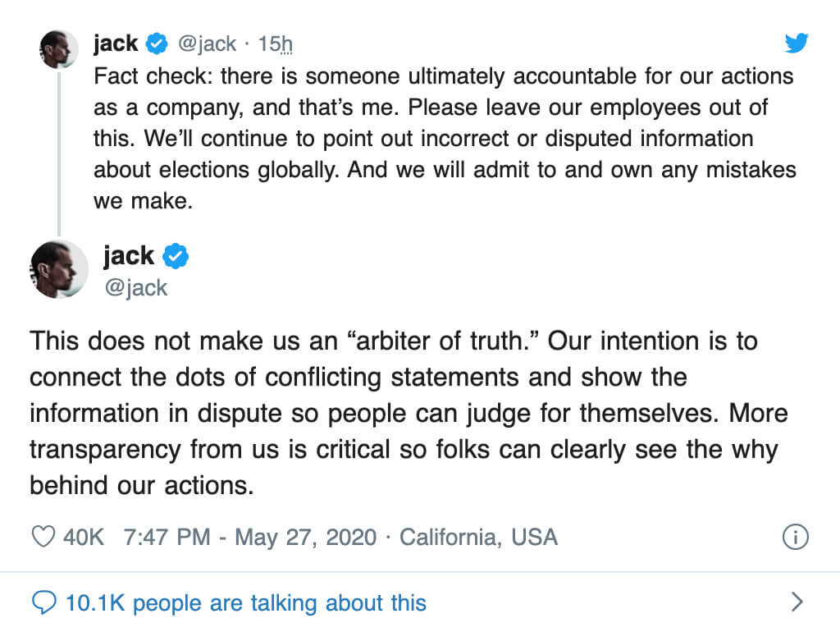Click the 40K likes count

[x=84, y=537]
